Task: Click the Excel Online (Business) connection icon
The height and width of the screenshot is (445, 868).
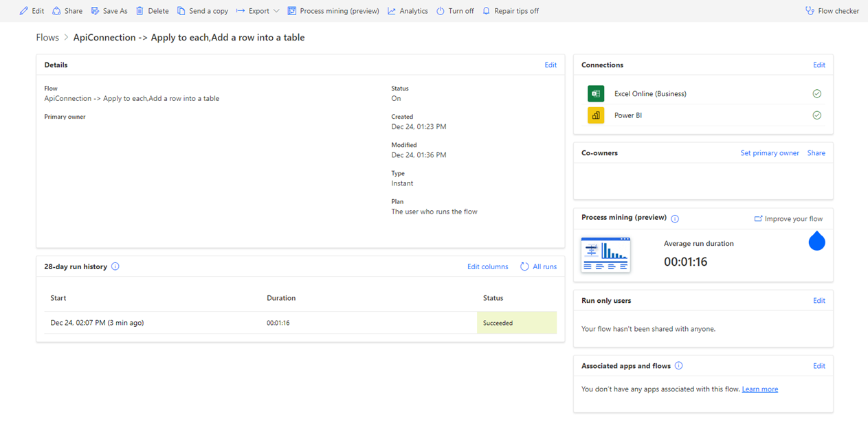Action: tap(595, 93)
